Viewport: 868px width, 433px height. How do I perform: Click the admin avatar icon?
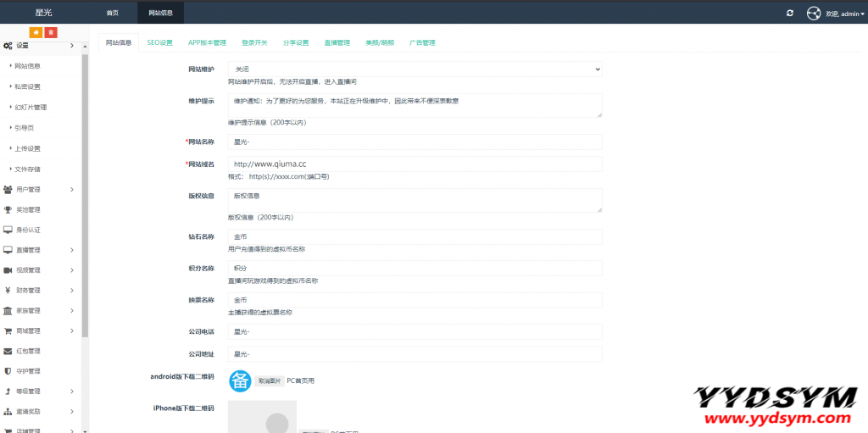point(814,14)
